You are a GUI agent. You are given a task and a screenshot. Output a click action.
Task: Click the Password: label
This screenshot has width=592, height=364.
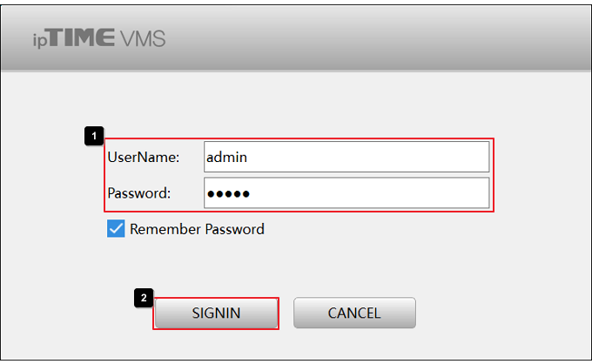[x=139, y=193]
